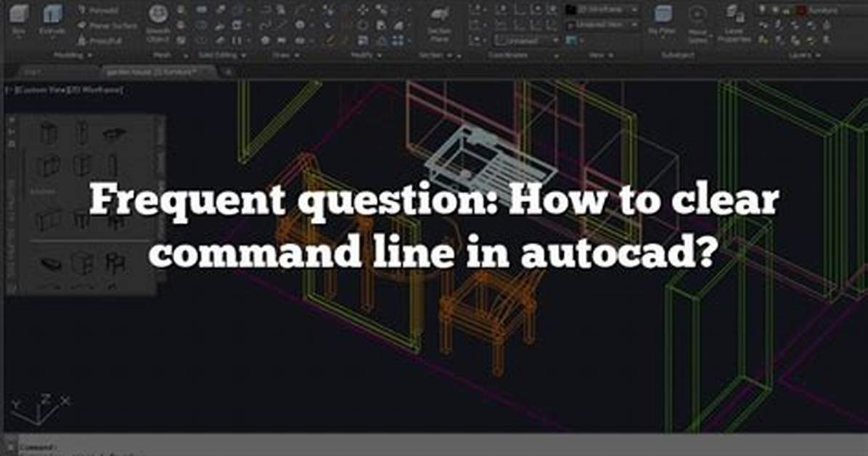868x456 pixels.
Task: Click the Command line input field
Action: (x=443, y=447)
